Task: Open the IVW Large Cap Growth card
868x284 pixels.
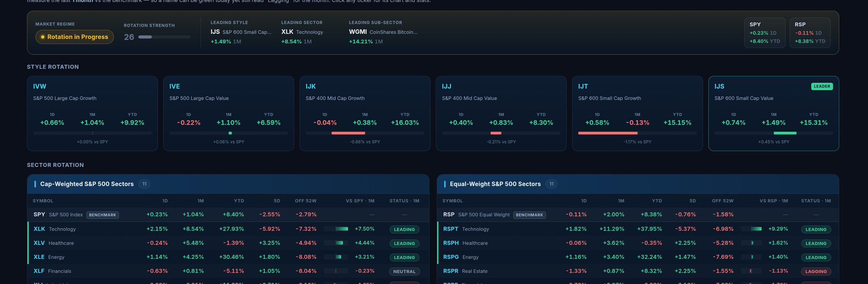Action: (92, 114)
